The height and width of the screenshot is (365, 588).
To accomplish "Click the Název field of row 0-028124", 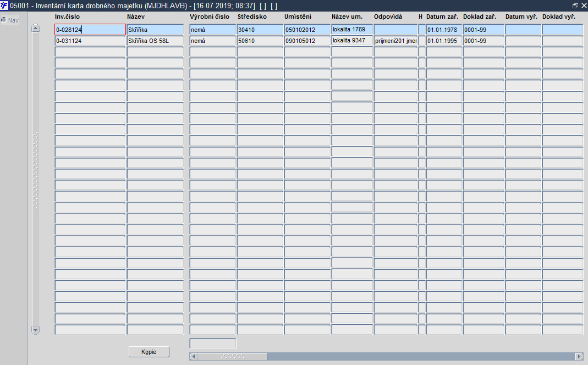I will coord(155,30).
